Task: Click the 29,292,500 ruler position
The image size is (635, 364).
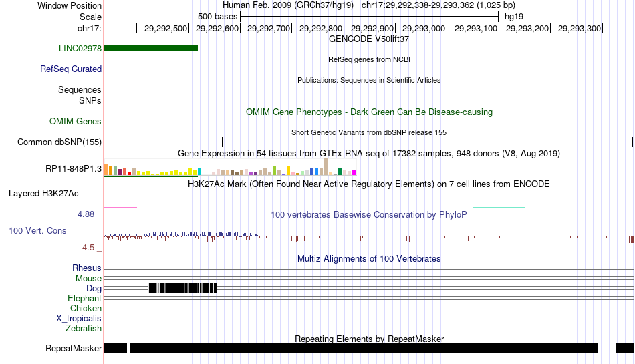Action: [166, 29]
